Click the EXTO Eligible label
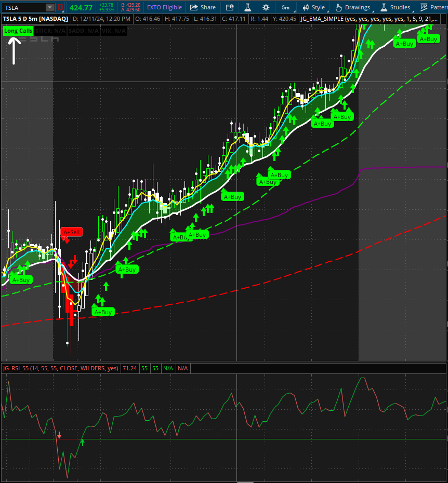 [164, 8]
